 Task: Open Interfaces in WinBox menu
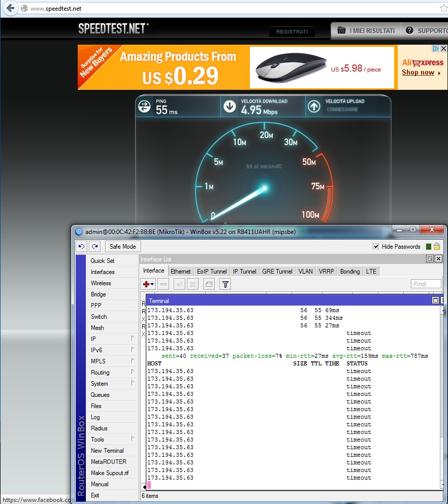(x=112, y=272)
